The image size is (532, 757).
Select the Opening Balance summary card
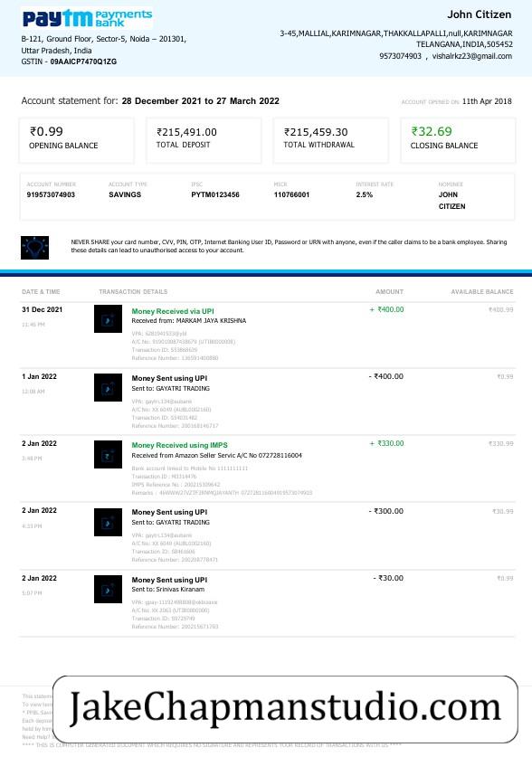click(x=77, y=140)
